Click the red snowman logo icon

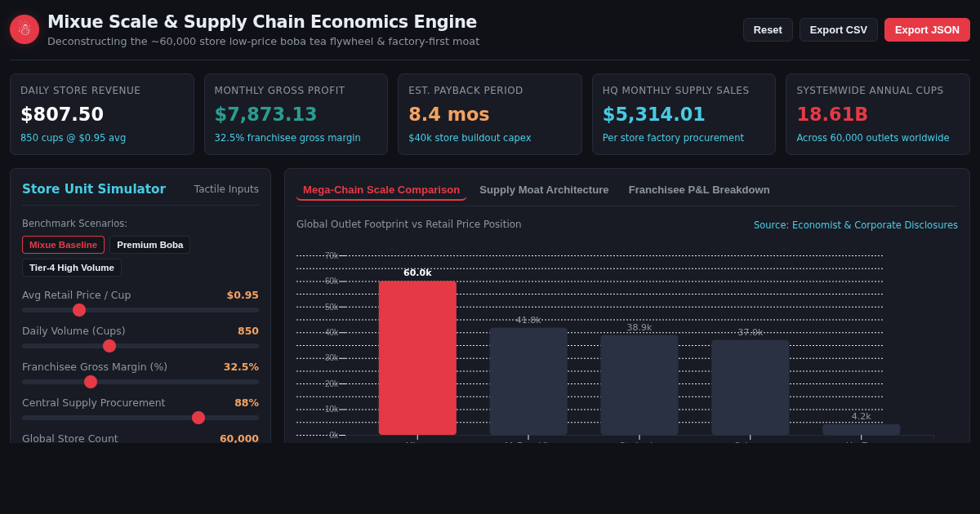coord(24,29)
